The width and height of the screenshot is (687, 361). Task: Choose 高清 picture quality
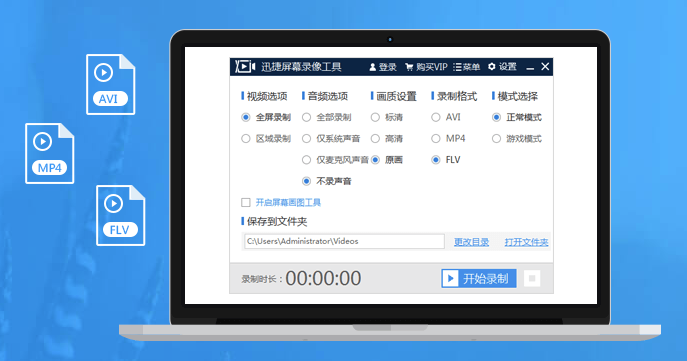click(x=375, y=139)
